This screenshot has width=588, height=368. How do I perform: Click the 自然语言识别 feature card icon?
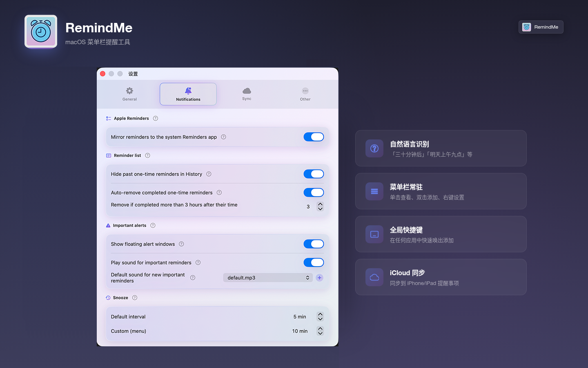(x=374, y=148)
